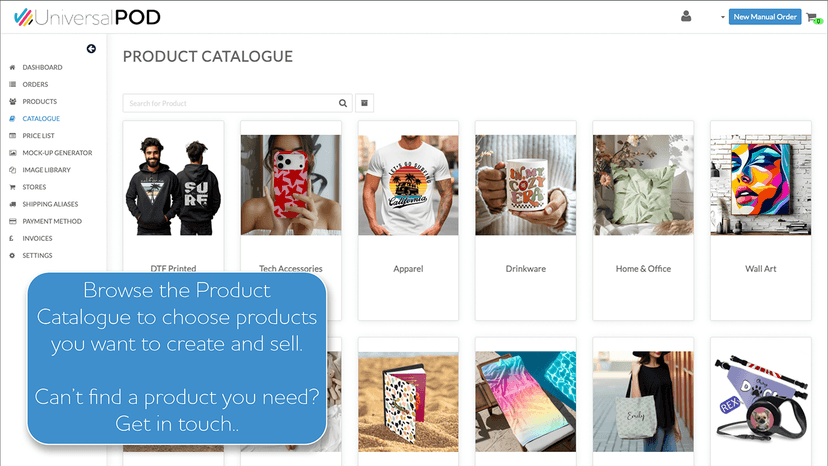Open Image Library menu item
Image resolution: width=828 pixels, height=466 pixels.
point(46,170)
